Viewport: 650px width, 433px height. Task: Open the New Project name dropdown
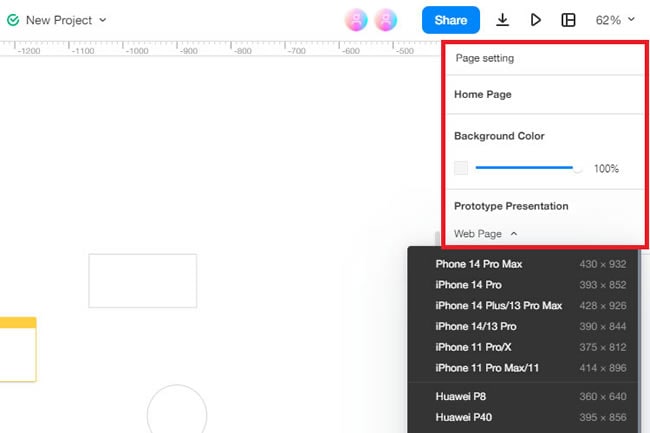[x=66, y=20]
